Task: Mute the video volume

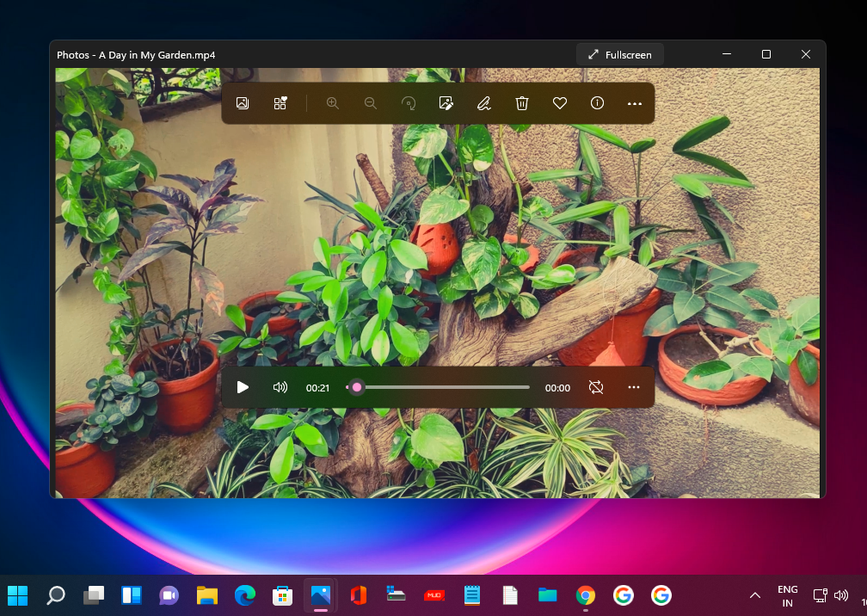Action: 280,387
